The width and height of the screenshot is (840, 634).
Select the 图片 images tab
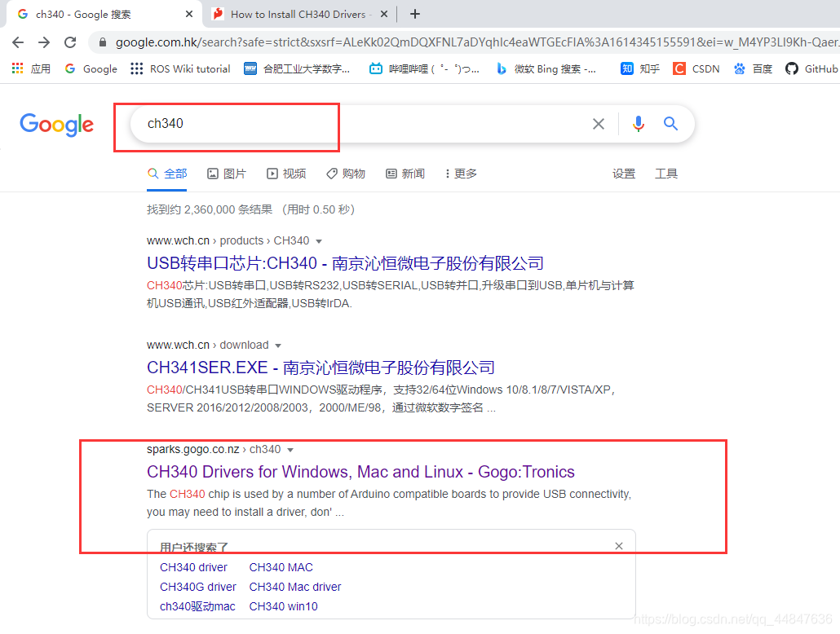point(227,174)
